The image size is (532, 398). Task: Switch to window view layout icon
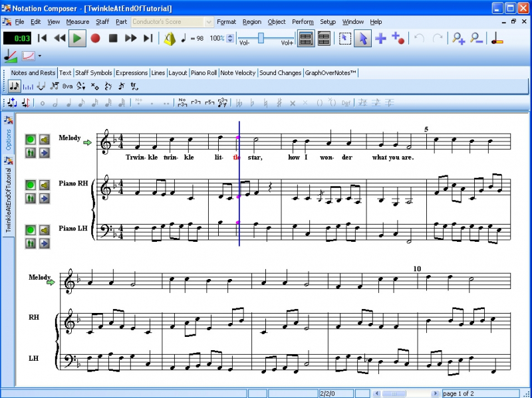324,39
